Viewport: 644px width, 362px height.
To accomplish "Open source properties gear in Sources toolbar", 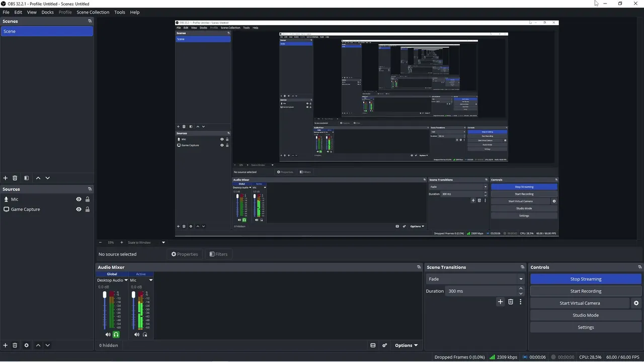I will tap(27, 345).
